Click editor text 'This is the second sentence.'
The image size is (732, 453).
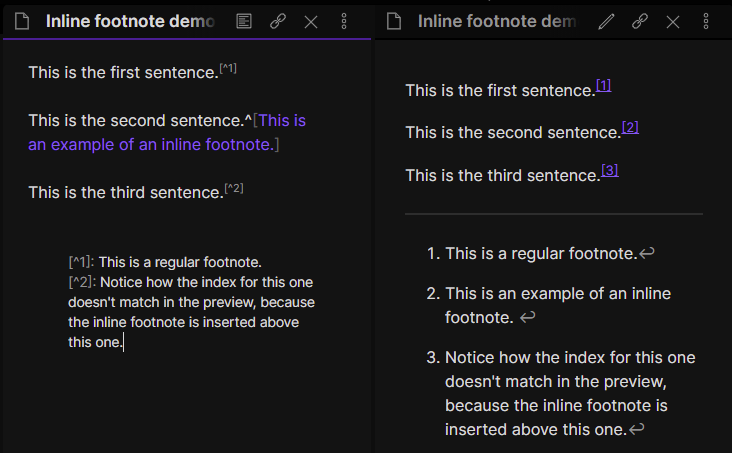(137, 120)
